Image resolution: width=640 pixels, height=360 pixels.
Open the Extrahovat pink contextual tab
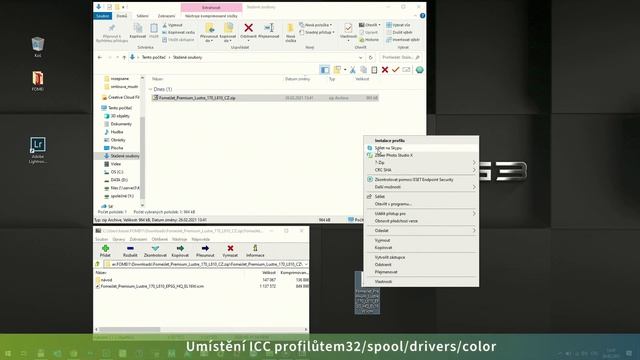[211, 7]
